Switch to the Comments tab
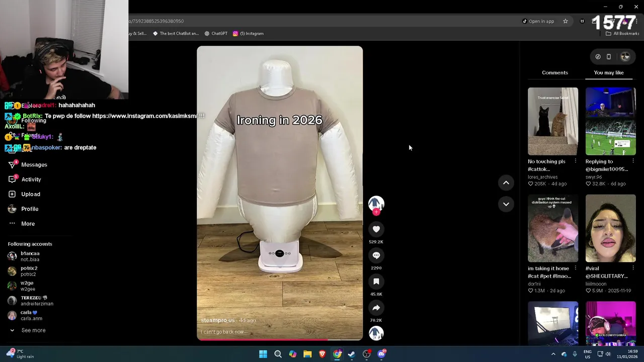644x362 pixels. click(x=555, y=72)
